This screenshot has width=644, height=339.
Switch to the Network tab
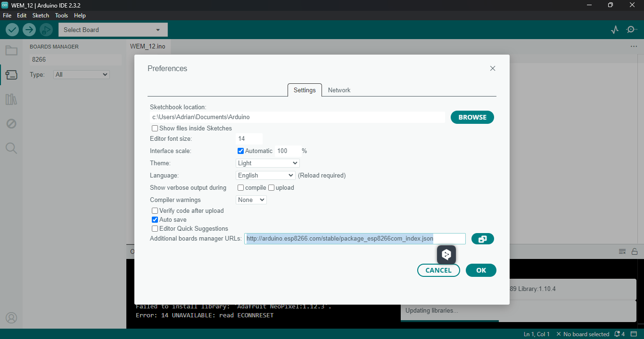339,90
